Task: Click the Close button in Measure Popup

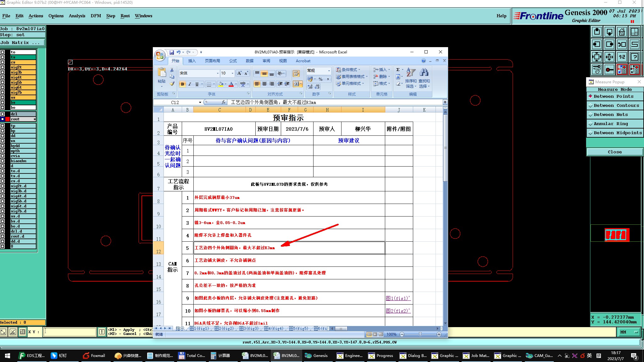Action: (x=614, y=152)
